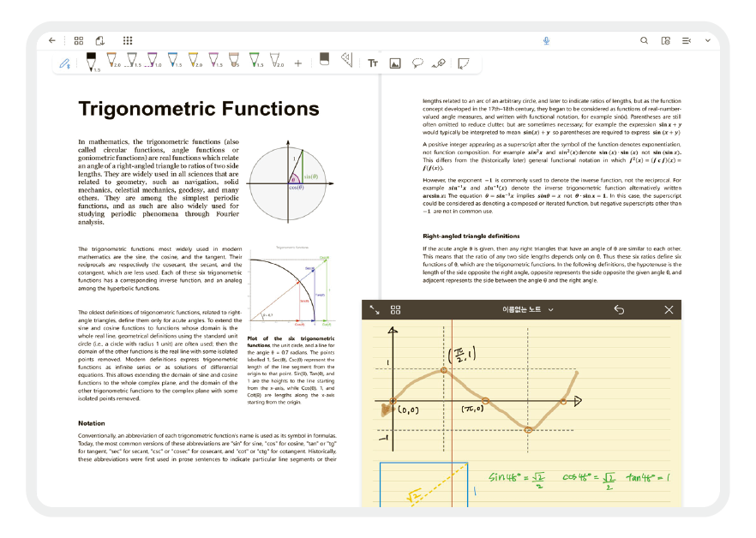The width and height of the screenshot is (756, 538).
Task: Insert an image with the picture tool
Action: pos(395,63)
